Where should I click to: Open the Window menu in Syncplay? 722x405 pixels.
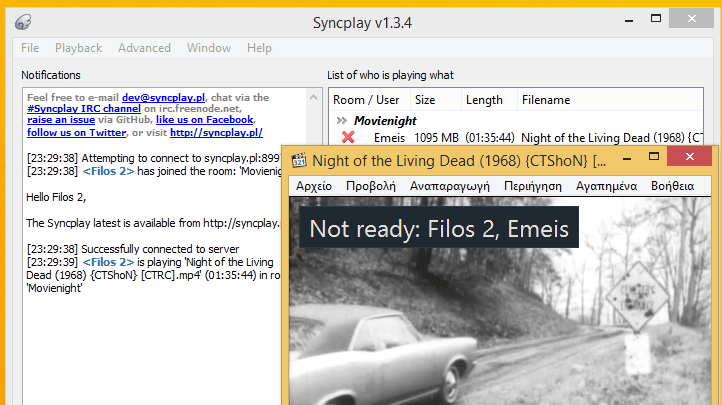tap(209, 48)
